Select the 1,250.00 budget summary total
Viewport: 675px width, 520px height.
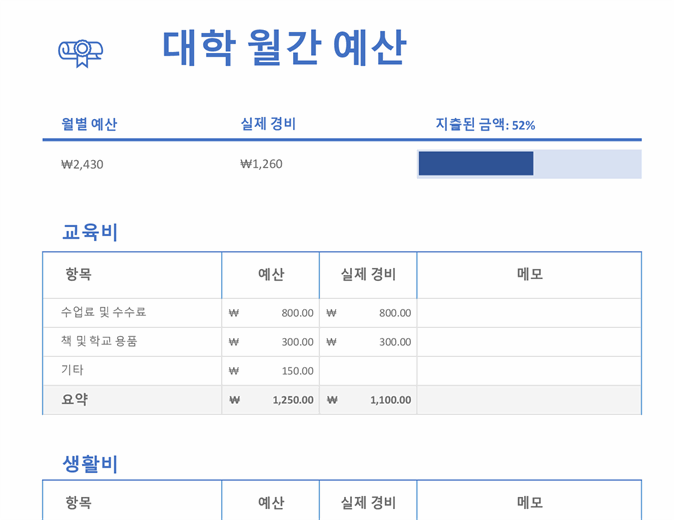click(292, 399)
